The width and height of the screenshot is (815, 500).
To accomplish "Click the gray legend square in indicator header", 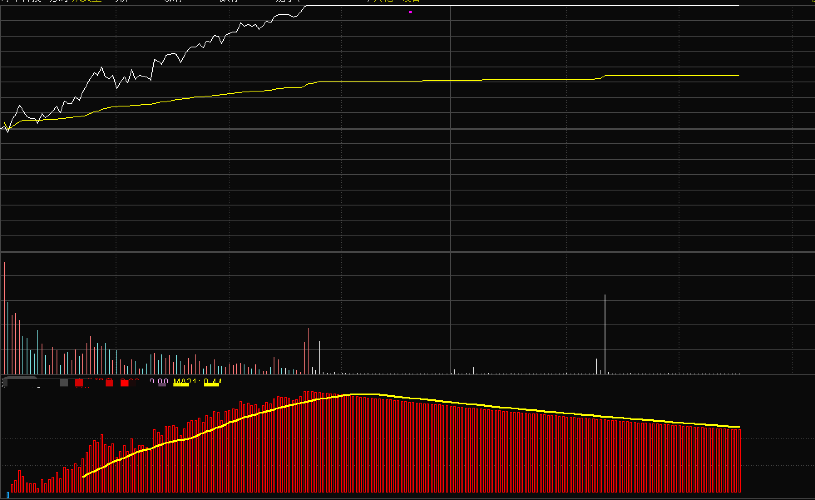I will point(64,383).
